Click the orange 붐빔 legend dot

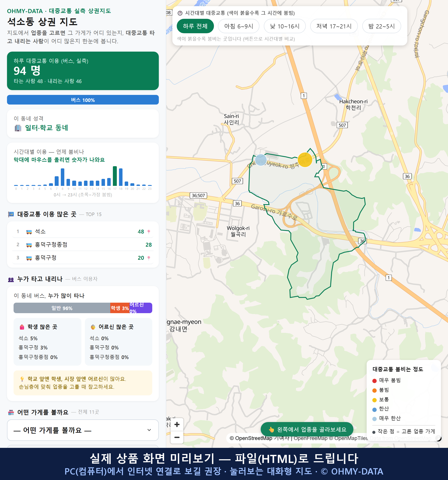click(x=374, y=390)
